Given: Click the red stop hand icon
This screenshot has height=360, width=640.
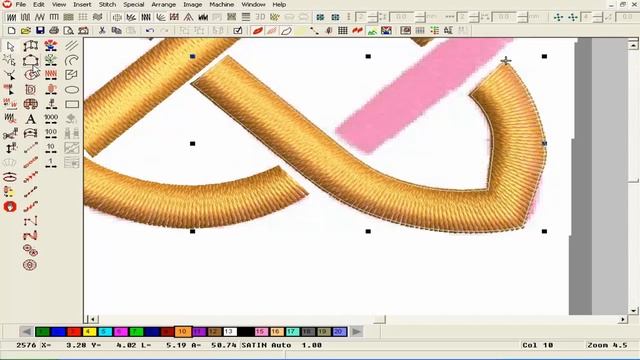Looking at the screenshot, I should click(10, 207).
